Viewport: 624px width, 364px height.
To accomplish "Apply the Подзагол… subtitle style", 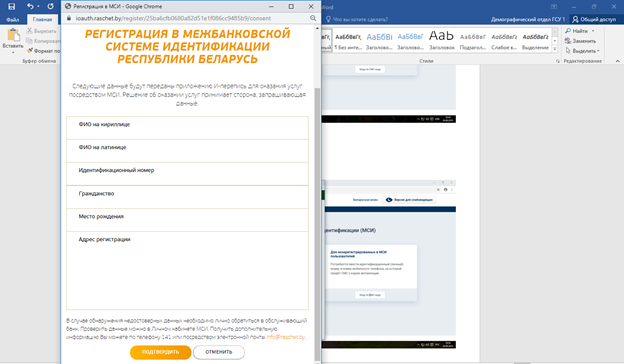I will tap(472, 41).
